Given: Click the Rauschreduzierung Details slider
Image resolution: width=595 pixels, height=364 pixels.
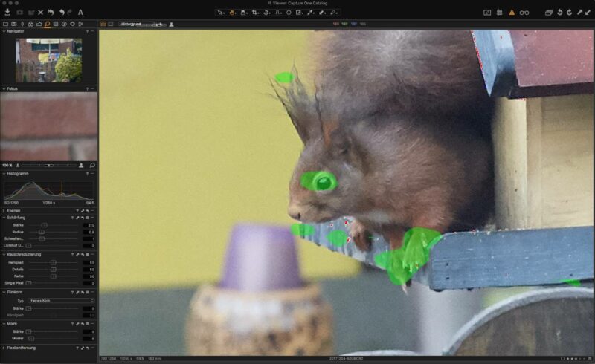Looking at the screenshot, I should pos(53,269).
